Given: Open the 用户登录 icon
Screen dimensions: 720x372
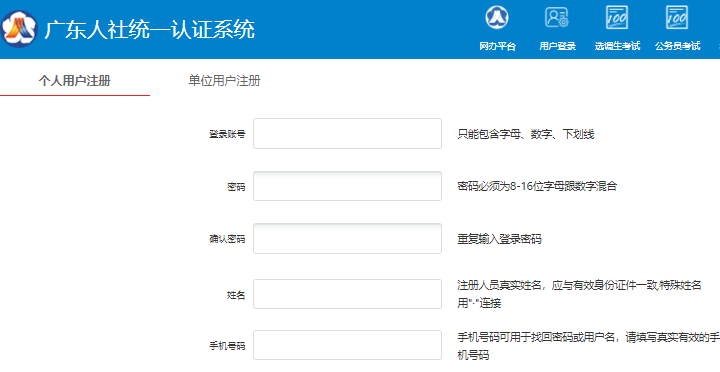Looking at the screenshot, I should click(557, 17).
